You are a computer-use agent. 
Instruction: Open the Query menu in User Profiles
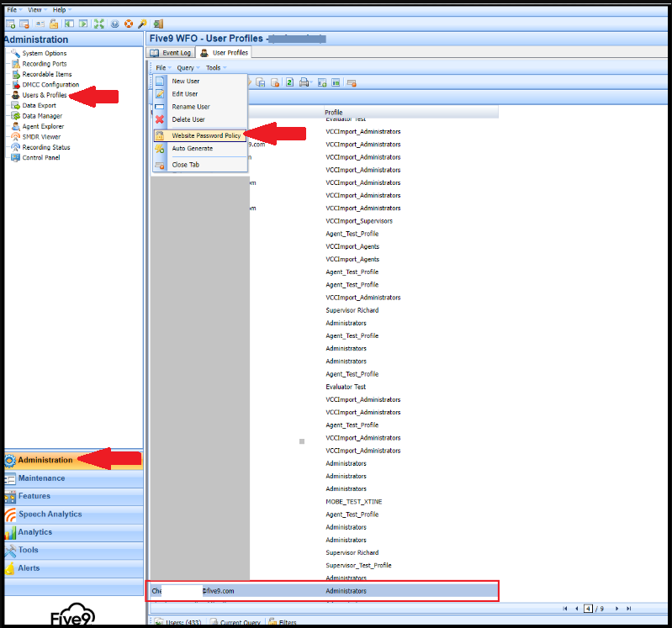188,68
